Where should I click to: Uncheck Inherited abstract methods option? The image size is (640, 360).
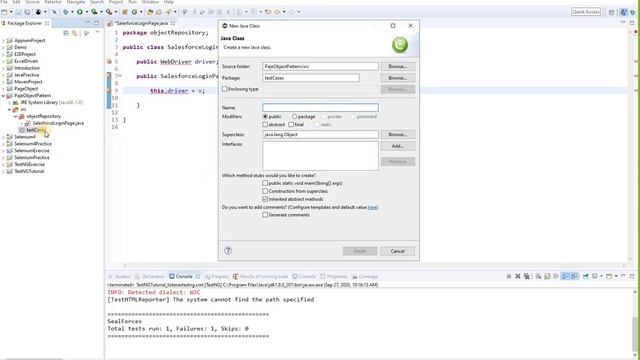pyautogui.click(x=265, y=199)
